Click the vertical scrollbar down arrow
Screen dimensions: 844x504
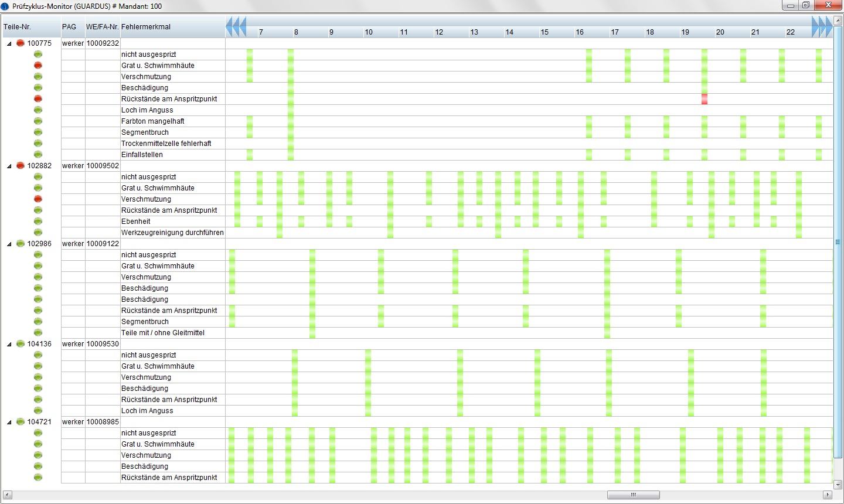[838, 485]
